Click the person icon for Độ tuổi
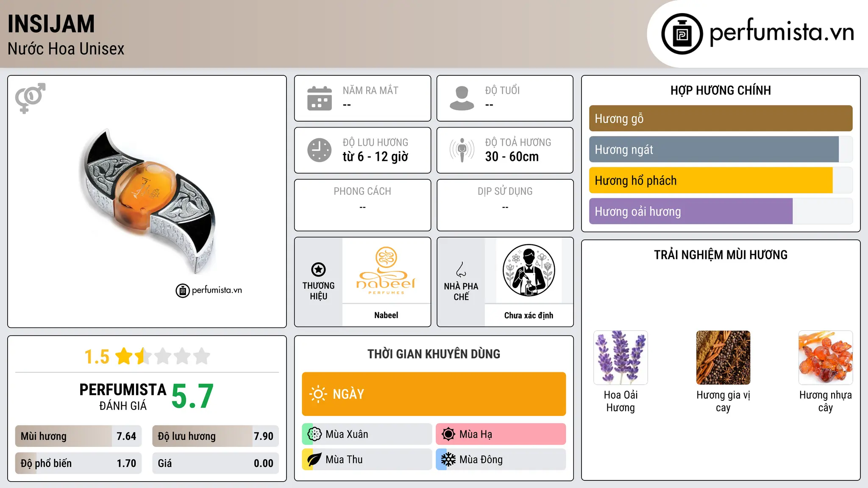868x488 pixels. (462, 98)
